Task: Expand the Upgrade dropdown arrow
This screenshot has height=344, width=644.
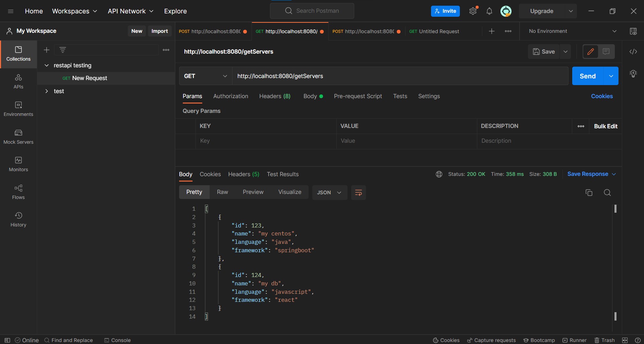Action: coord(571,11)
